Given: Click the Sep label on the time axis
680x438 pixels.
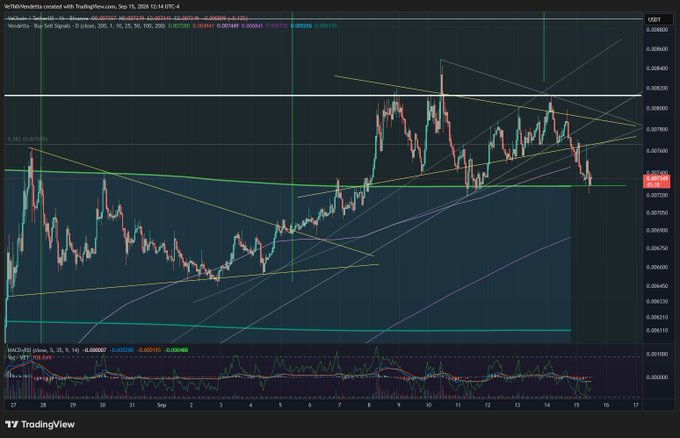Looking at the screenshot, I should [x=161, y=405].
